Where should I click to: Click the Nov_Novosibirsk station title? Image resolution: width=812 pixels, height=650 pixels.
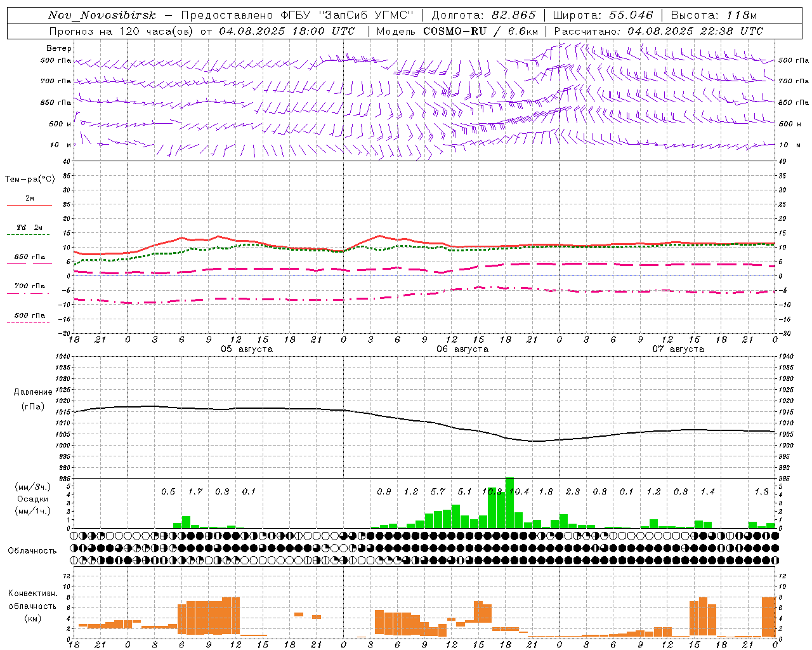[101, 15]
